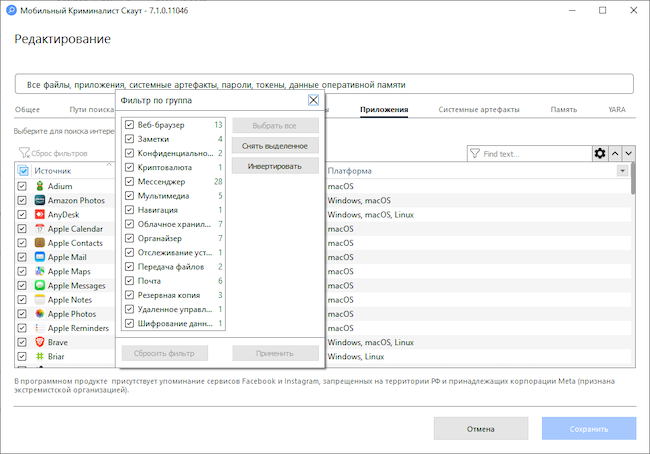Click the Apple Calendar app icon
650x454 pixels.
[x=40, y=228]
